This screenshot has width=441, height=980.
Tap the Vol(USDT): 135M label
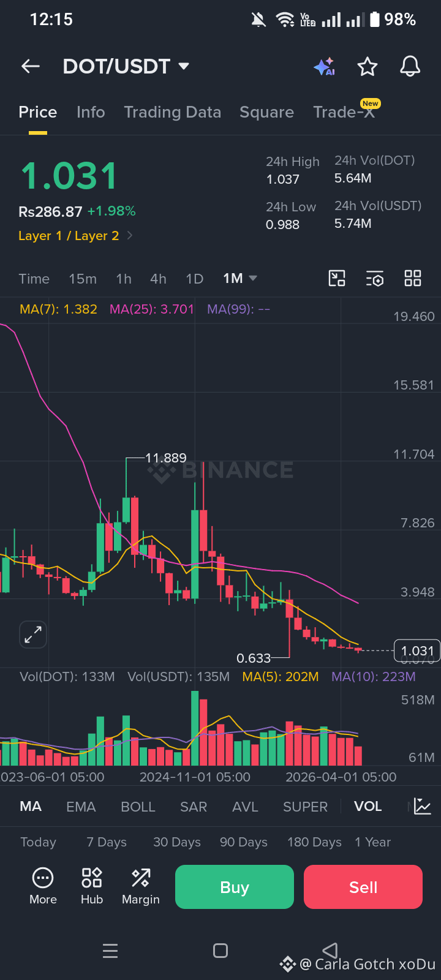tap(178, 677)
